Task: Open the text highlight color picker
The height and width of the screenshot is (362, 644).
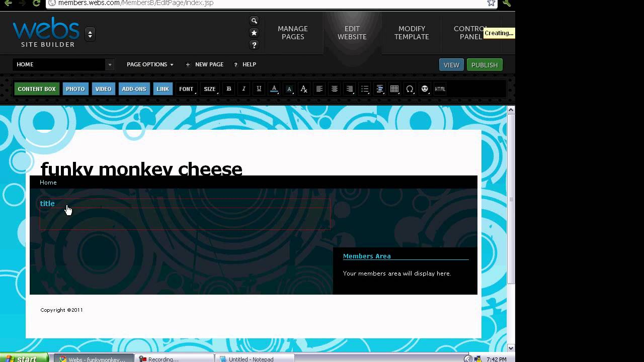Action: (289, 89)
